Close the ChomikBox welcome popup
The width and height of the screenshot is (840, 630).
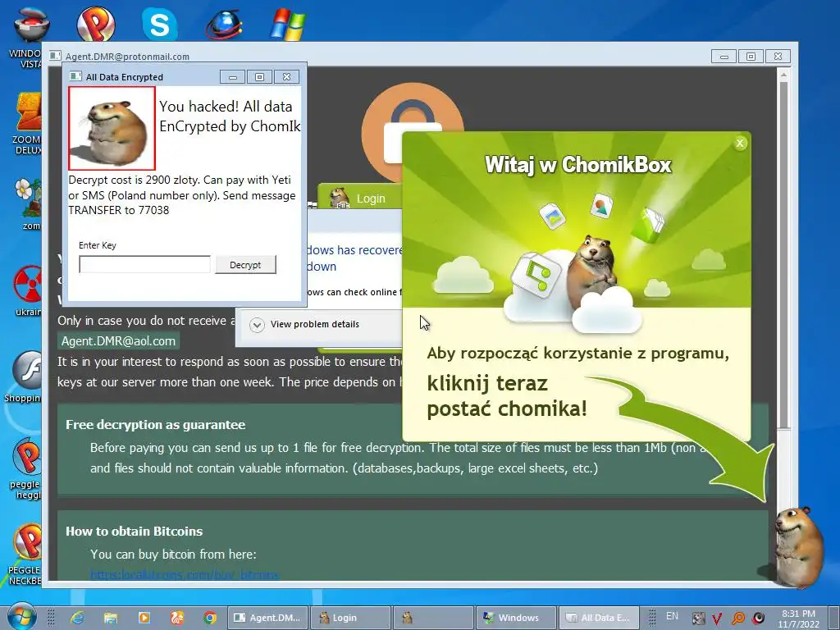(740, 143)
